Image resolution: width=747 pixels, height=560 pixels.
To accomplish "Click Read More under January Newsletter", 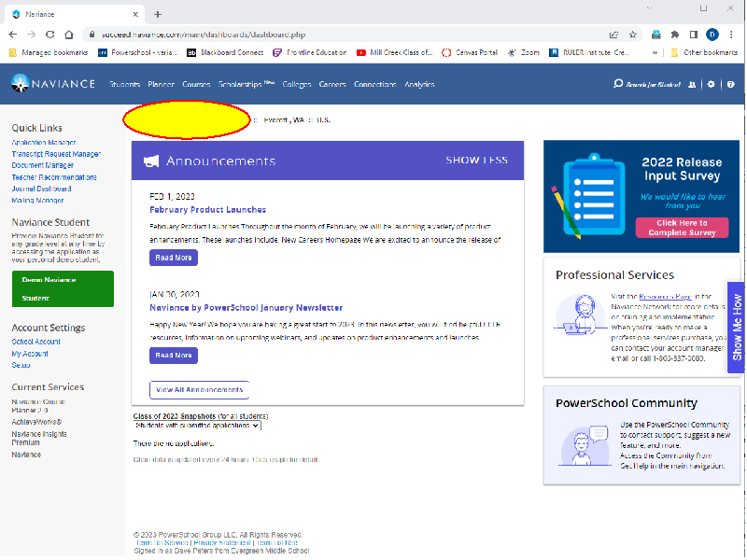I will coord(174,356).
